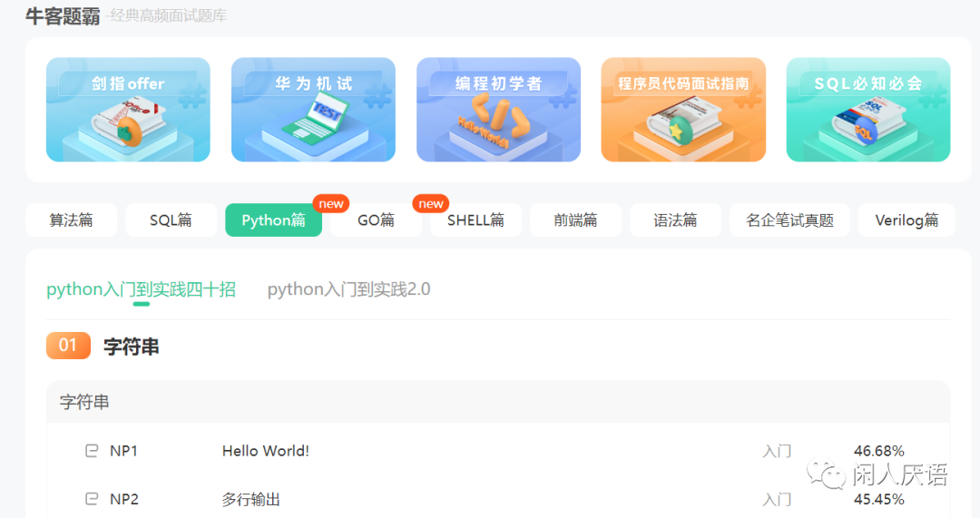Open the 华为机试 question set card
This screenshot has height=518, width=980.
313,110
